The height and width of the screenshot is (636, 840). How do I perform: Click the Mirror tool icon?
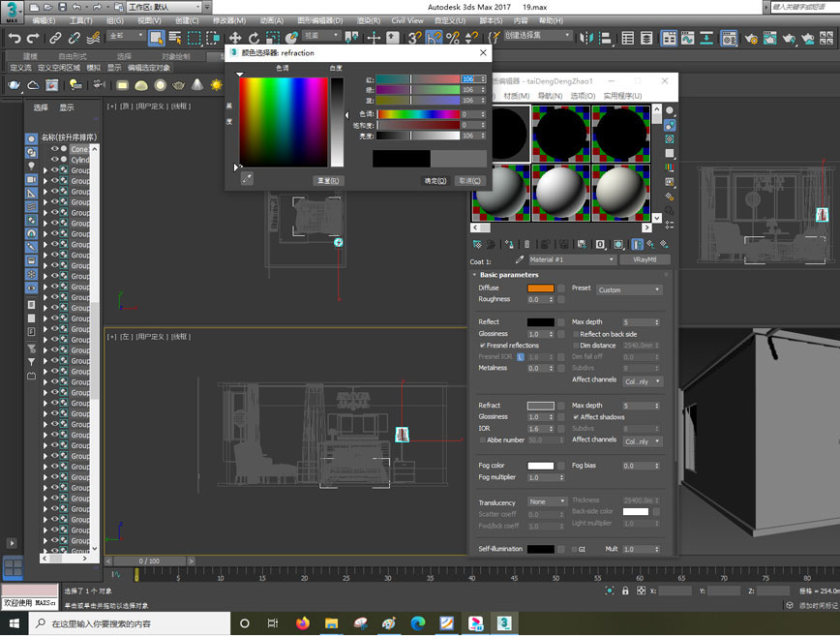click(x=586, y=38)
